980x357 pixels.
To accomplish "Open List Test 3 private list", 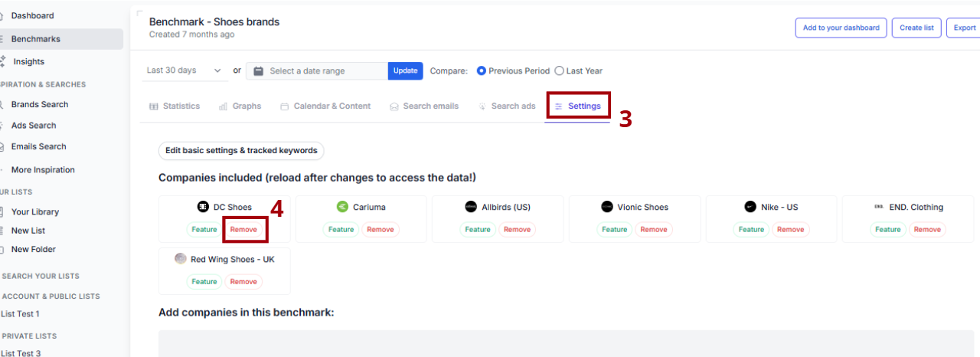I will click(x=21, y=353).
